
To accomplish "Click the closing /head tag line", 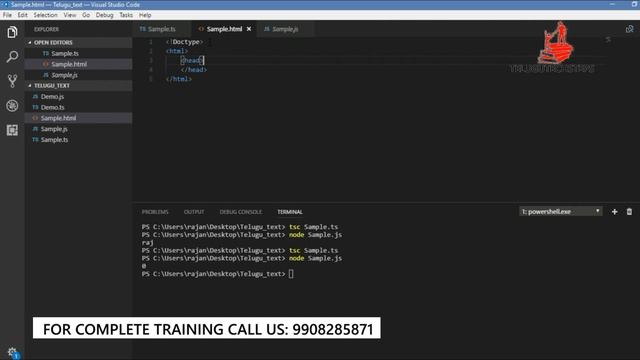I will [194, 70].
